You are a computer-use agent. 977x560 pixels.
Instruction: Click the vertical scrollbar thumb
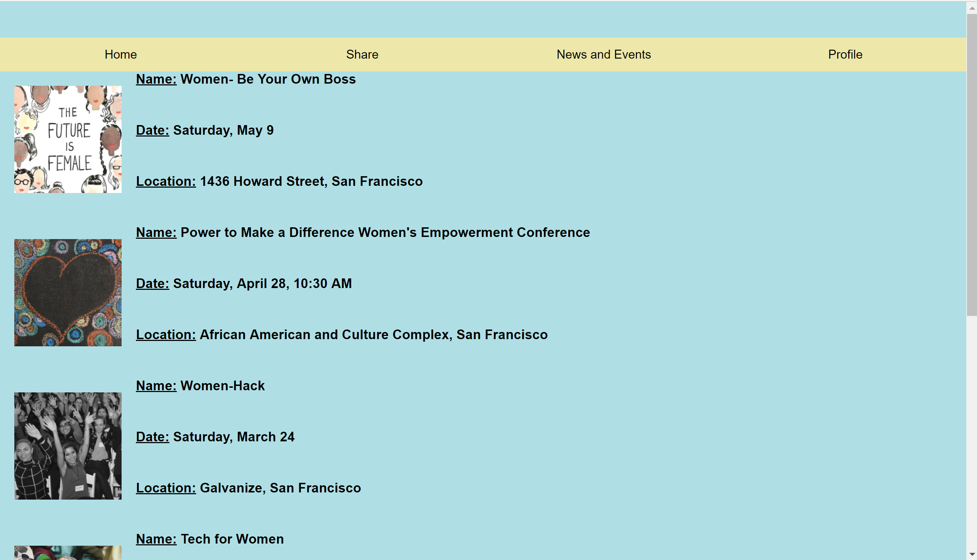(972, 165)
